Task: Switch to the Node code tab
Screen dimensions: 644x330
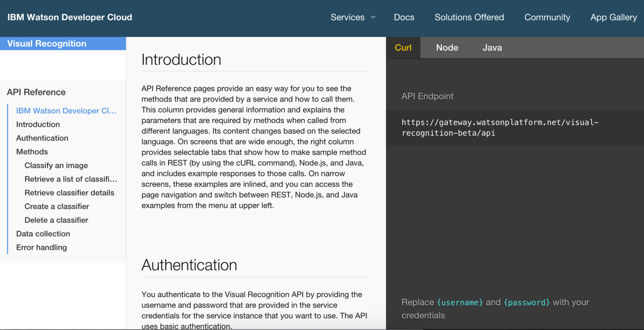Action: click(447, 48)
